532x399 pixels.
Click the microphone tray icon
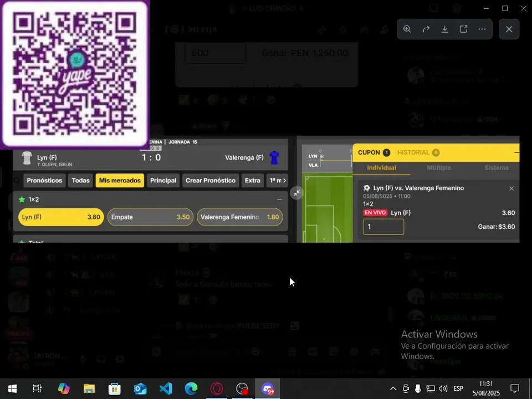pos(418,388)
